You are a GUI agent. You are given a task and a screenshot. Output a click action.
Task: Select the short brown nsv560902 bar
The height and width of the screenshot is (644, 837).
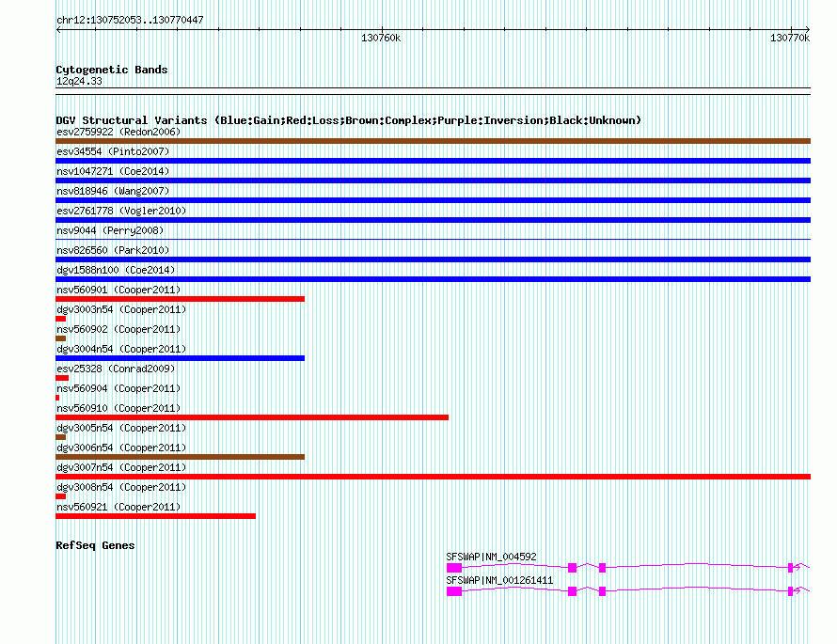[61, 338]
